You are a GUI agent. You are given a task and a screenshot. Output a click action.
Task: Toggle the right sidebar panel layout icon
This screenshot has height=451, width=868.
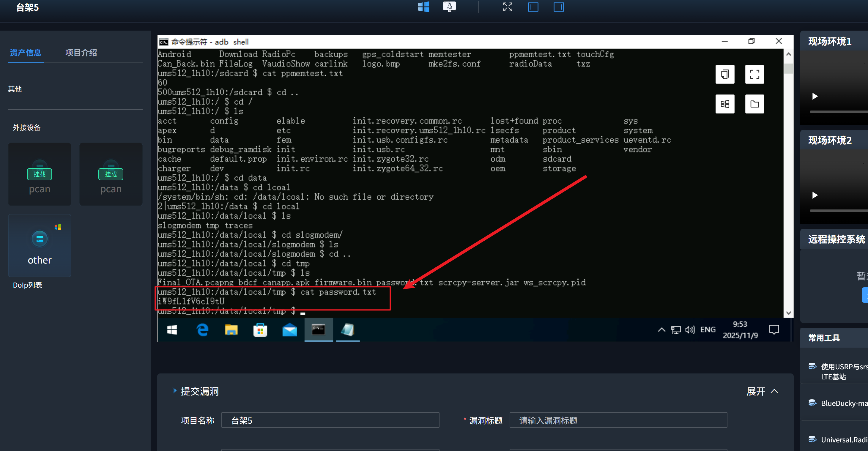558,7
